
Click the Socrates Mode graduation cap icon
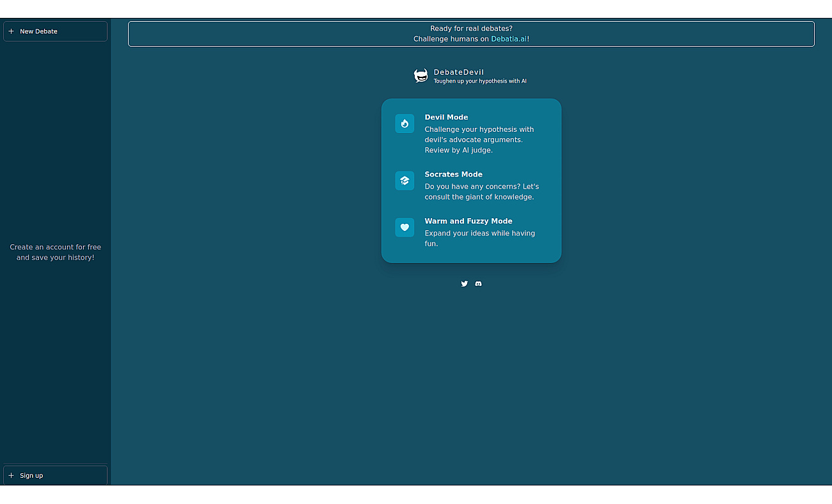point(404,180)
